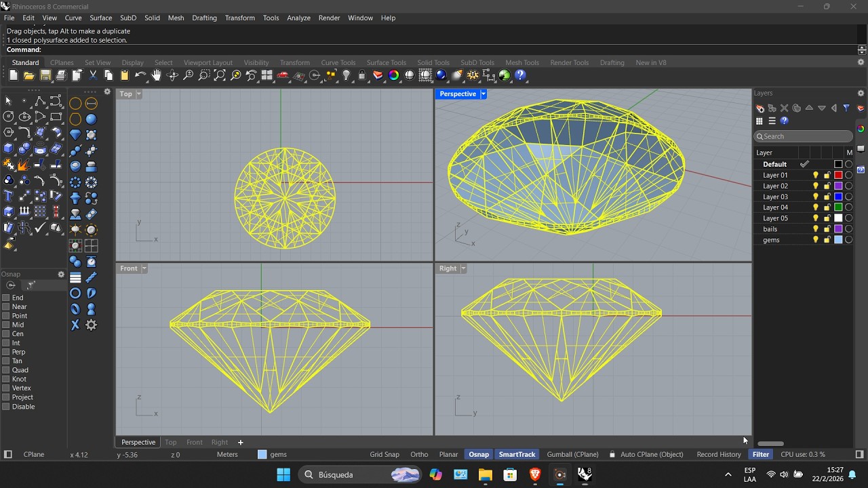The image size is (868, 488).
Task: Click the Delete layer X icon
Action: coord(785,108)
